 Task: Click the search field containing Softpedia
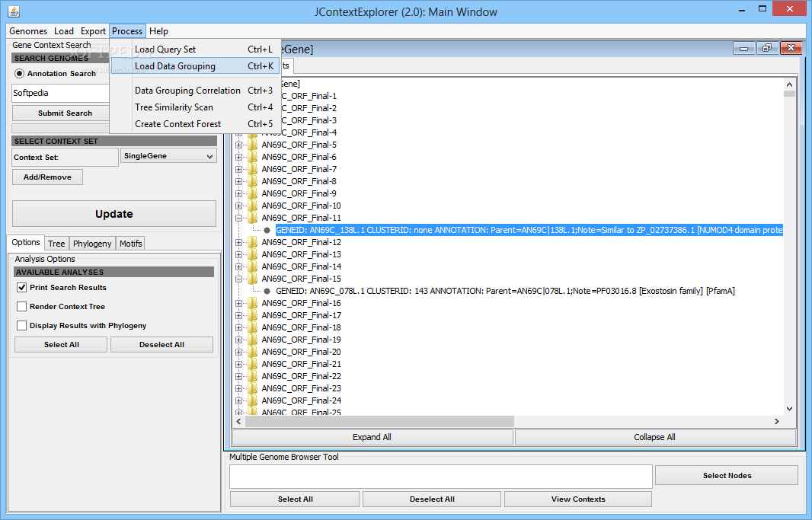[x=61, y=93]
